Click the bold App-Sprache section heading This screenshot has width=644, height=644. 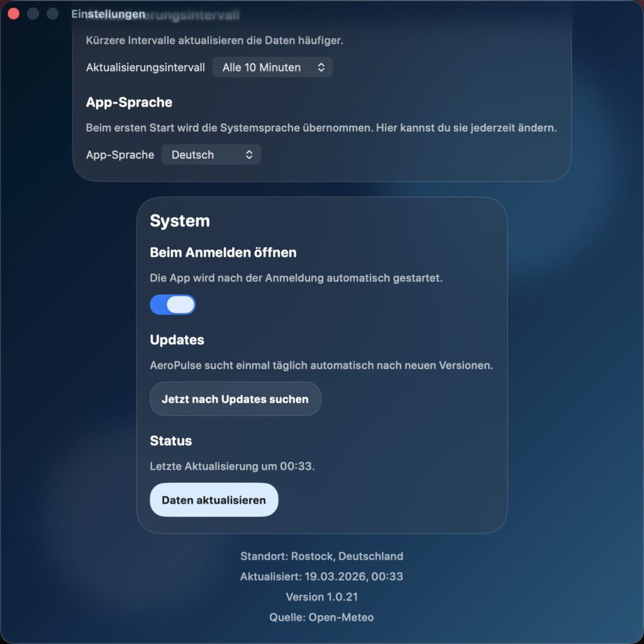coord(129,102)
